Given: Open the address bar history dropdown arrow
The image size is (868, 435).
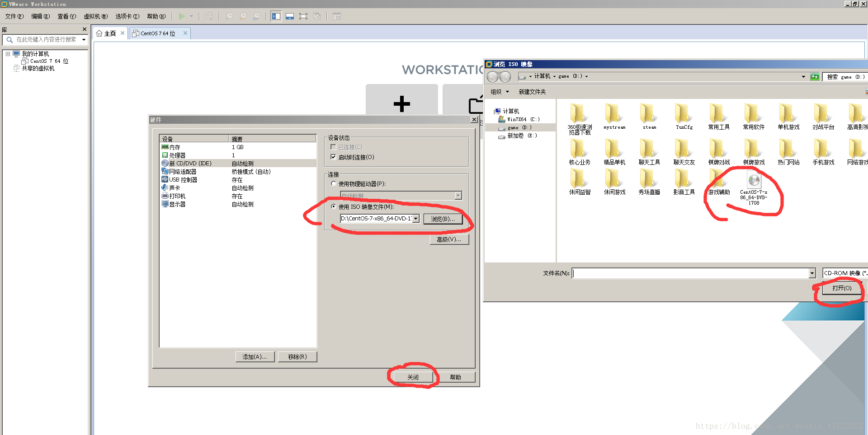Looking at the screenshot, I should 803,77.
